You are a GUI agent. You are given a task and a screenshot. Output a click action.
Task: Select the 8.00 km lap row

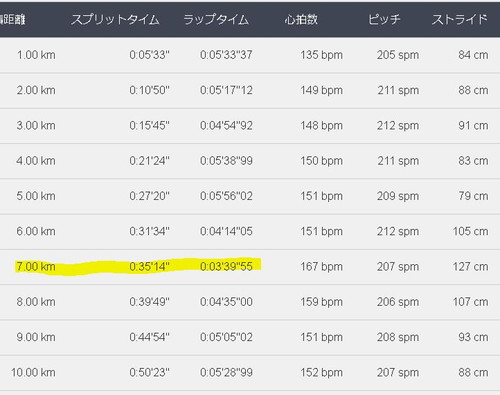(x=250, y=302)
